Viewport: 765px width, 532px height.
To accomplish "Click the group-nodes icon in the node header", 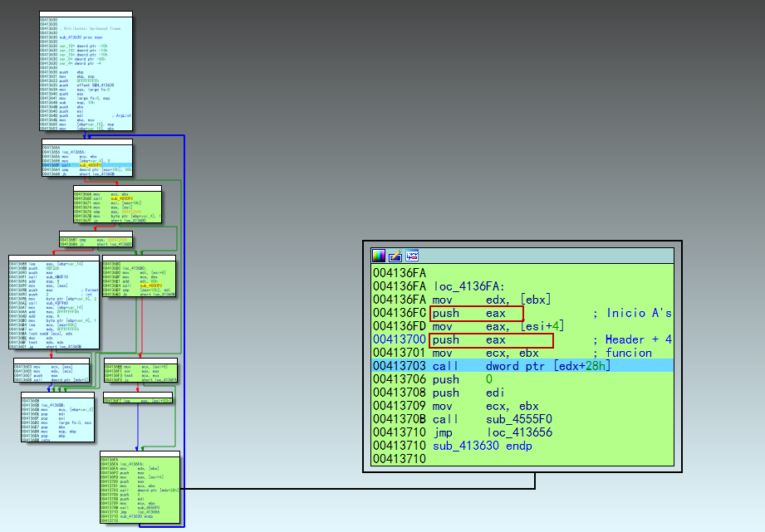I will tap(412, 256).
